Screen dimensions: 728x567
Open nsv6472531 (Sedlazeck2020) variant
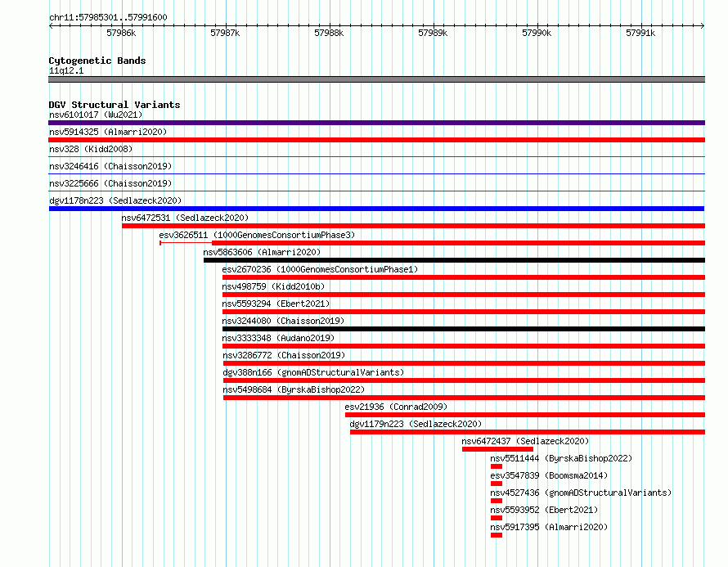click(185, 218)
